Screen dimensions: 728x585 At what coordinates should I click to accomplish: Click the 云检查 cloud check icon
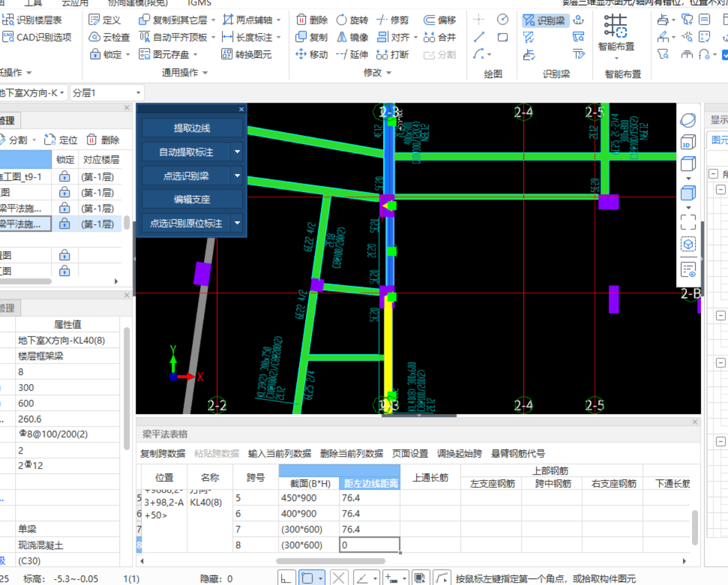95,37
